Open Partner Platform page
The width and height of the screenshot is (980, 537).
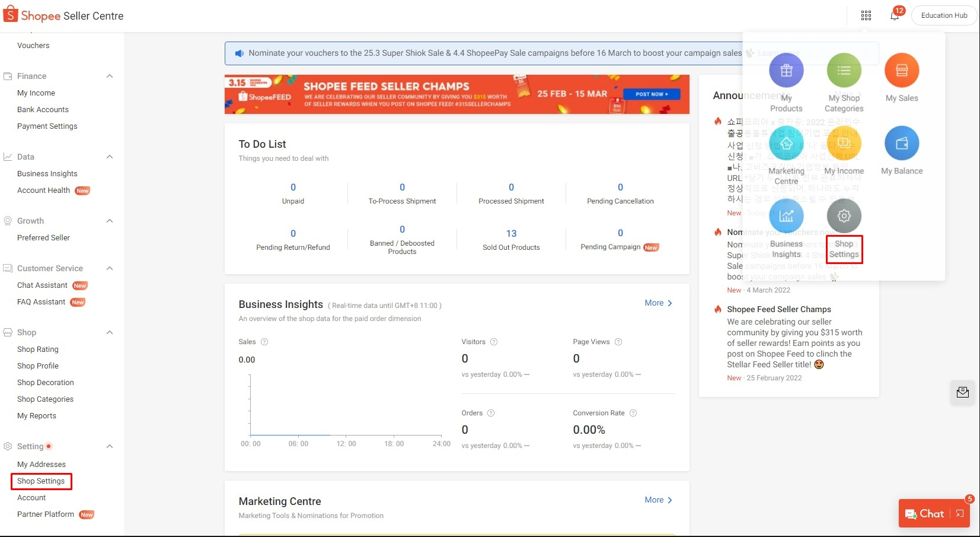(46, 514)
